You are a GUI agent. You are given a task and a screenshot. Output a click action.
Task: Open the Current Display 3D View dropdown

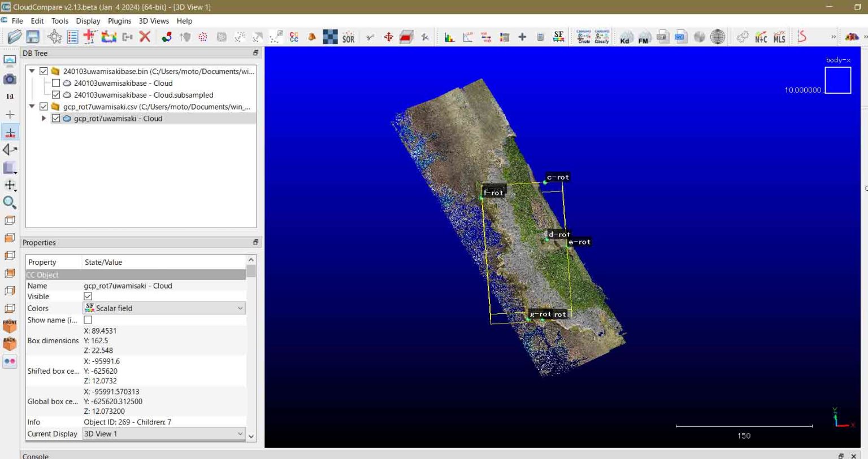(x=164, y=434)
